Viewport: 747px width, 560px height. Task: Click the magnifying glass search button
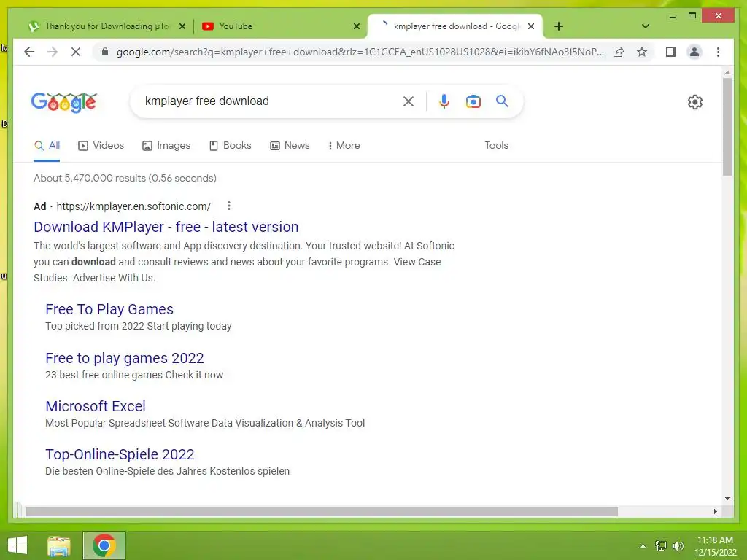pos(502,101)
